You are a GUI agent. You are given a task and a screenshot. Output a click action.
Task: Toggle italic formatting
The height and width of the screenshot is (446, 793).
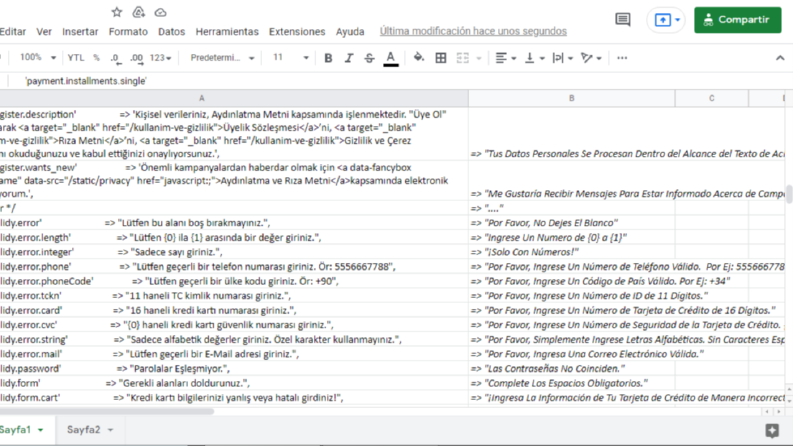[349, 58]
